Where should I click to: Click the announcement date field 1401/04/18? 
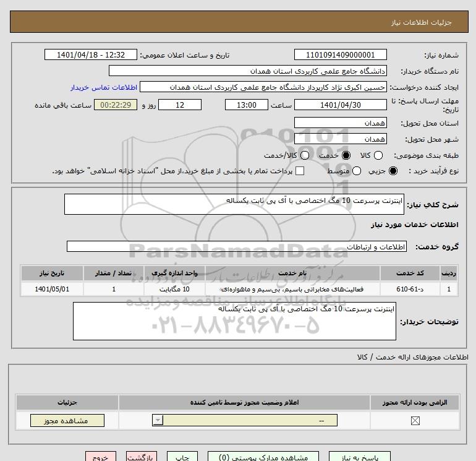(91, 54)
